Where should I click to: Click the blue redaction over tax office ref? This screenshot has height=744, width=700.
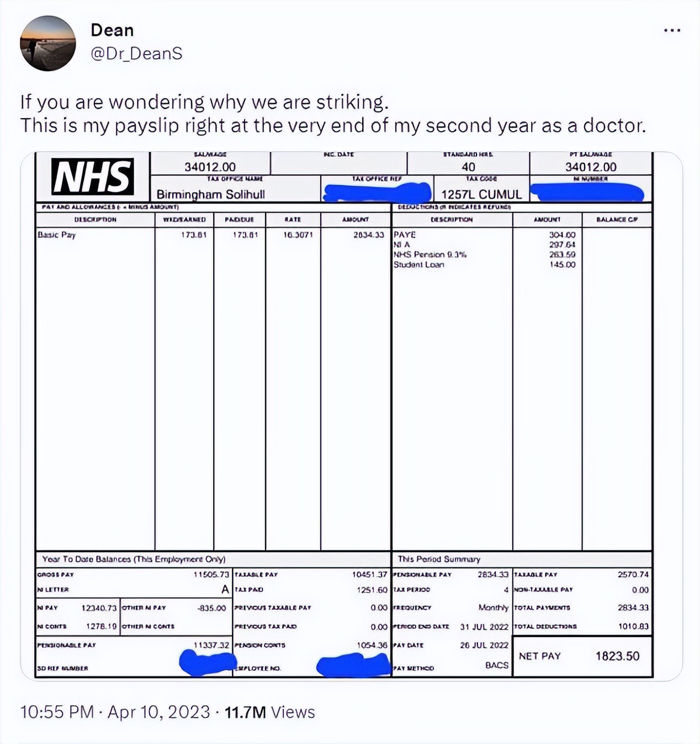[x=377, y=192]
